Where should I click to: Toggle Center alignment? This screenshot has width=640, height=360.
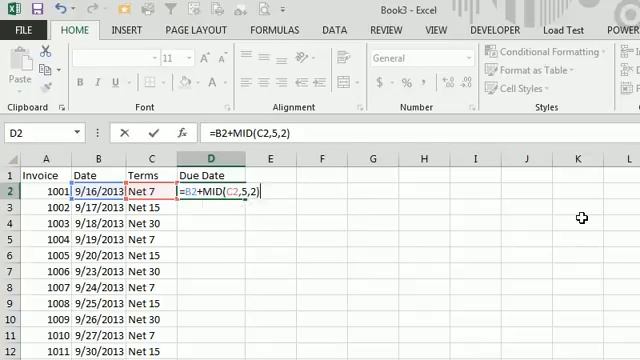pyautogui.click(x=264, y=82)
